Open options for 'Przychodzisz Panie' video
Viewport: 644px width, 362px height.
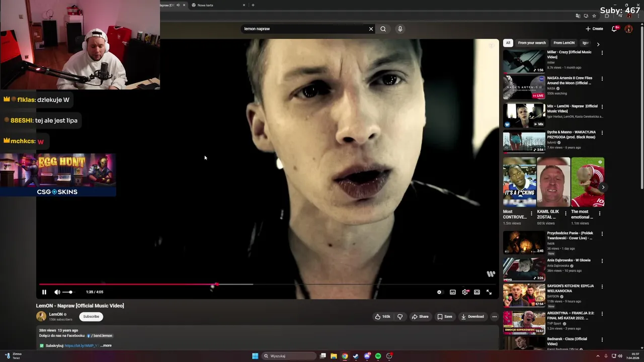coord(602,234)
